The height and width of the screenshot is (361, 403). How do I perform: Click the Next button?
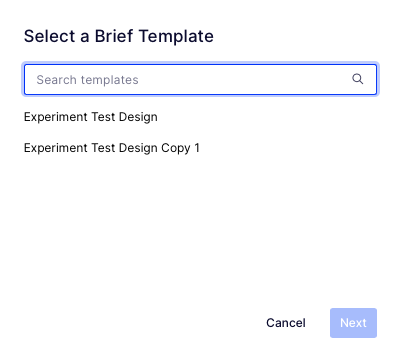[353, 323]
